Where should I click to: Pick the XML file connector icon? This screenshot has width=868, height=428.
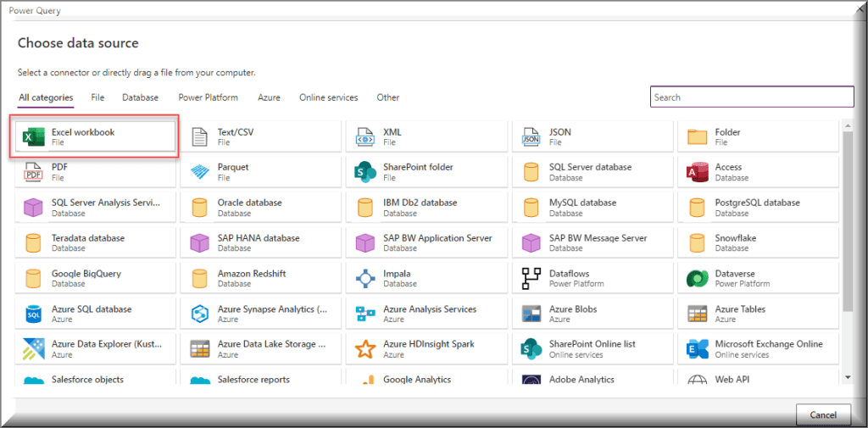coord(365,136)
